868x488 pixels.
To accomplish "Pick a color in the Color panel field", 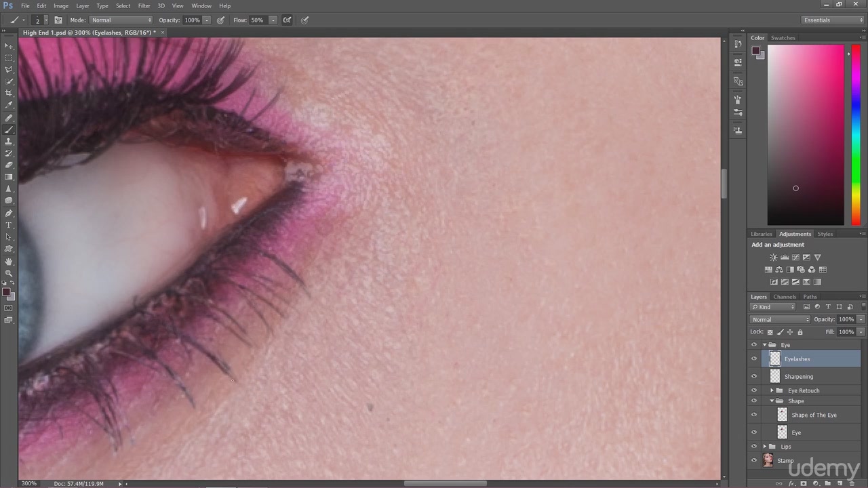I will [x=806, y=136].
